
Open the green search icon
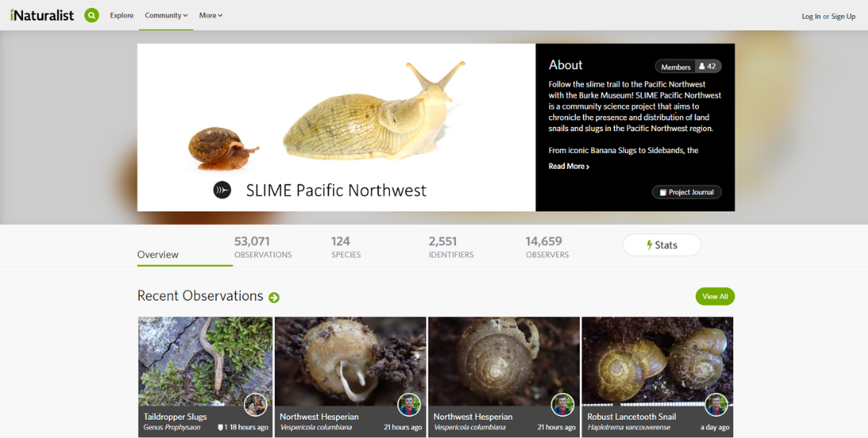click(92, 16)
